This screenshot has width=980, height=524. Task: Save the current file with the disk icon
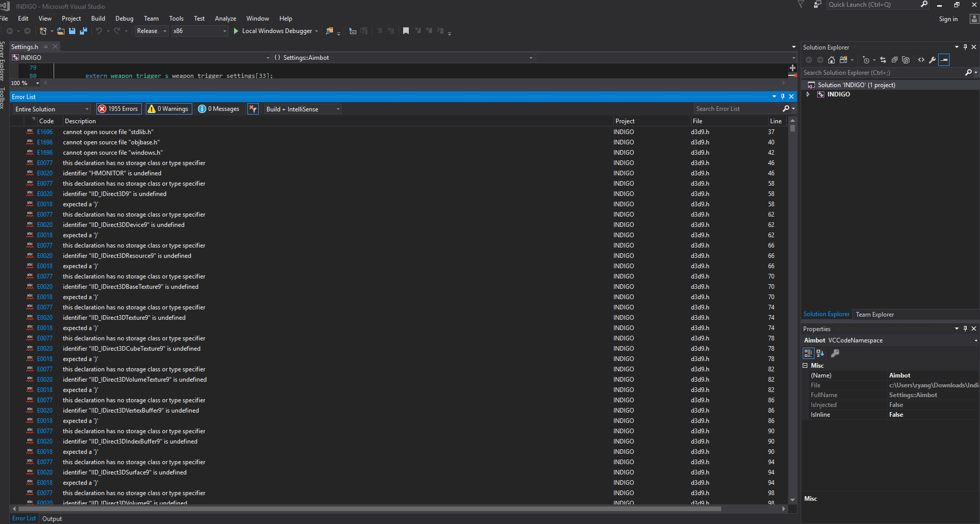click(72, 31)
